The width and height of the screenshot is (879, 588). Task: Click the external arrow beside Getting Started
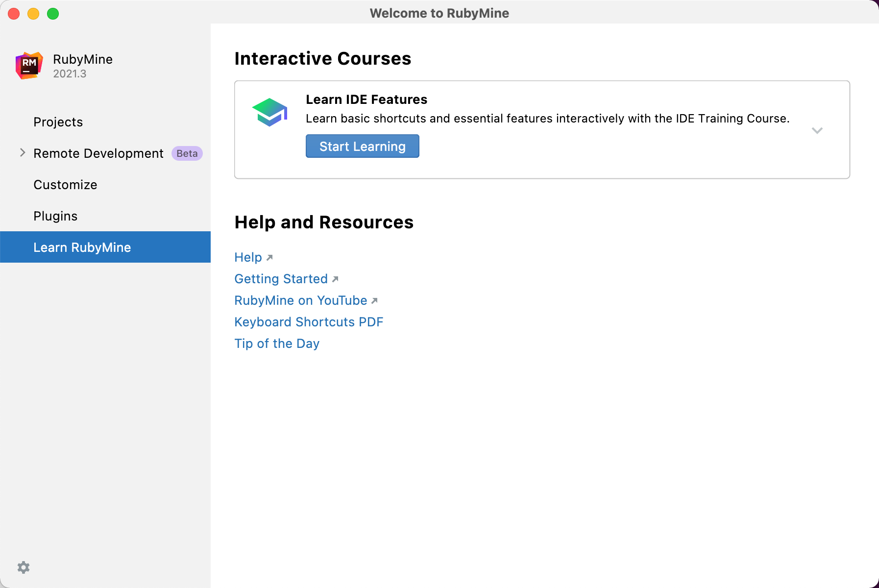(x=335, y=279)
